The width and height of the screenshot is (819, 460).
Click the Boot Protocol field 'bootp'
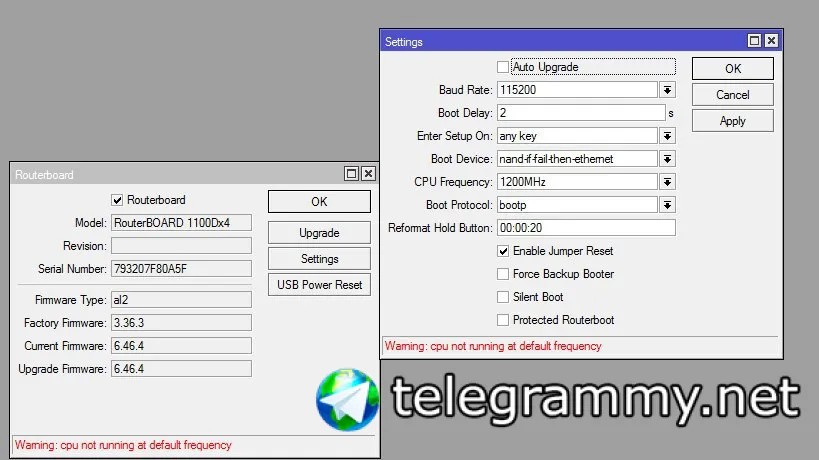[x=577, y=205]
